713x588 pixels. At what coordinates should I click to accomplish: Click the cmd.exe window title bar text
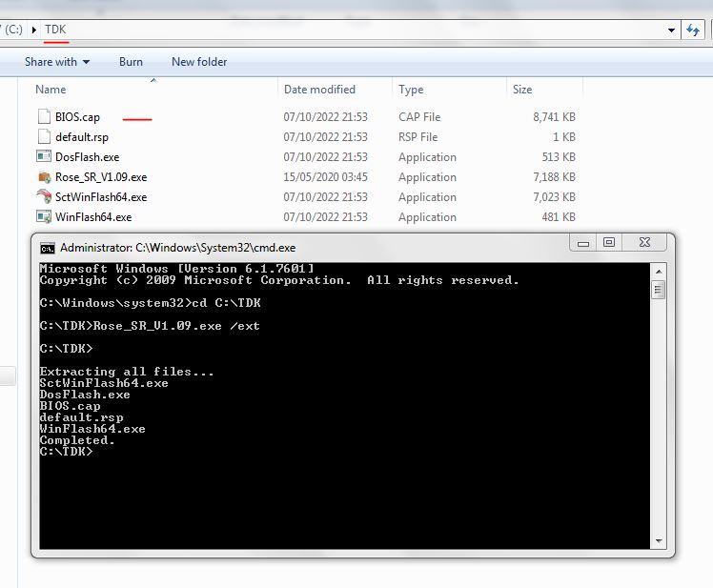pyautogui.click(x=178, y=248)
